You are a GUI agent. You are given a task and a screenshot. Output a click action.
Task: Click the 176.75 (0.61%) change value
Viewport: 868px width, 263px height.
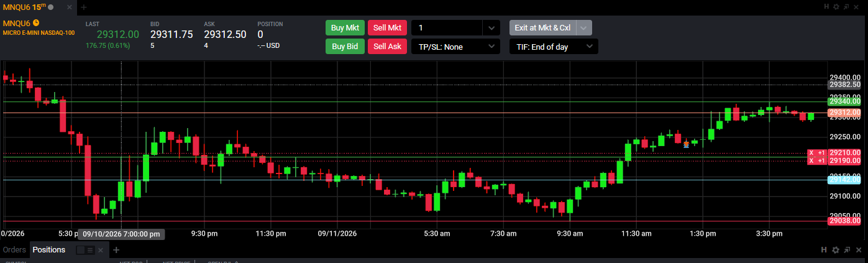(x=109, y=46)
